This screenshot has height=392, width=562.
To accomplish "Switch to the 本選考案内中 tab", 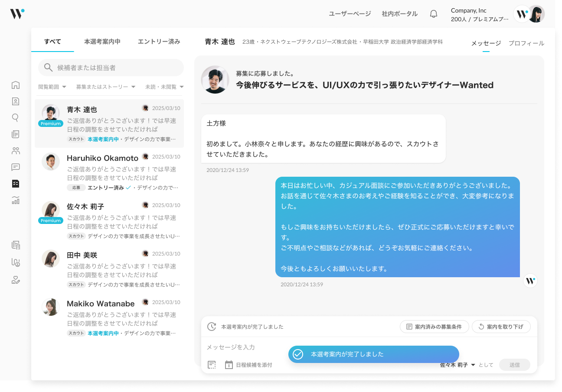I will tap(102, 41).
